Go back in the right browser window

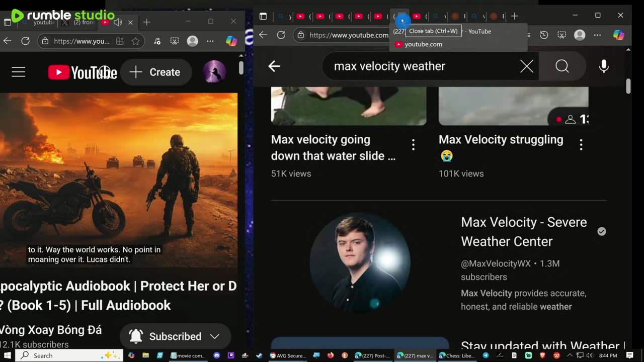[x=263, y=35]
